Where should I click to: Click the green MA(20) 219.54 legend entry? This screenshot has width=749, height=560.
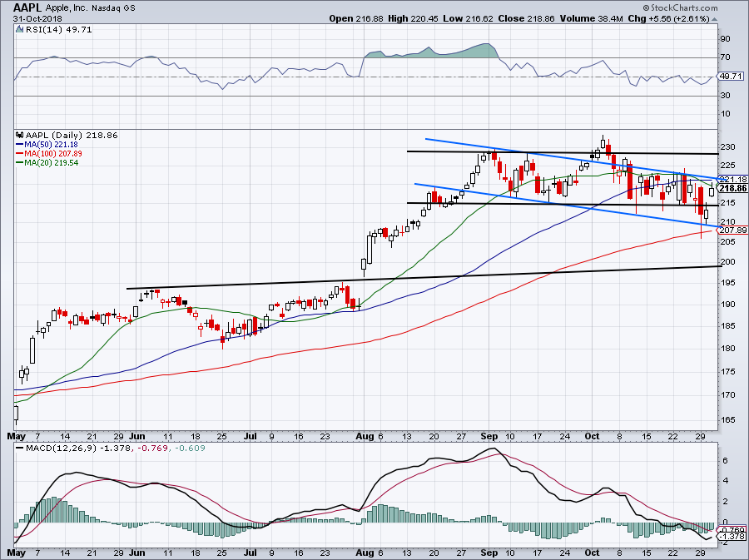click(x=47, y=163)
